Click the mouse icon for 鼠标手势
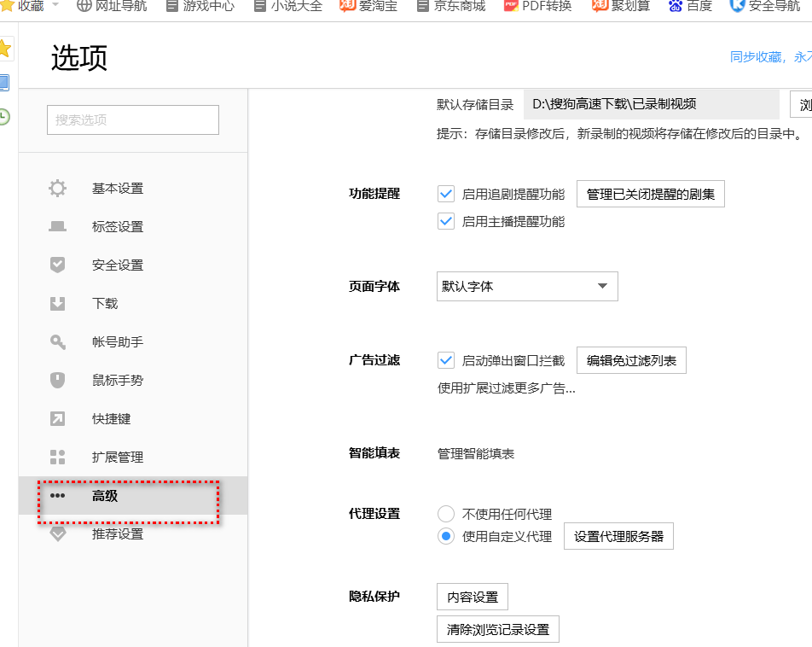 point(57,380)
